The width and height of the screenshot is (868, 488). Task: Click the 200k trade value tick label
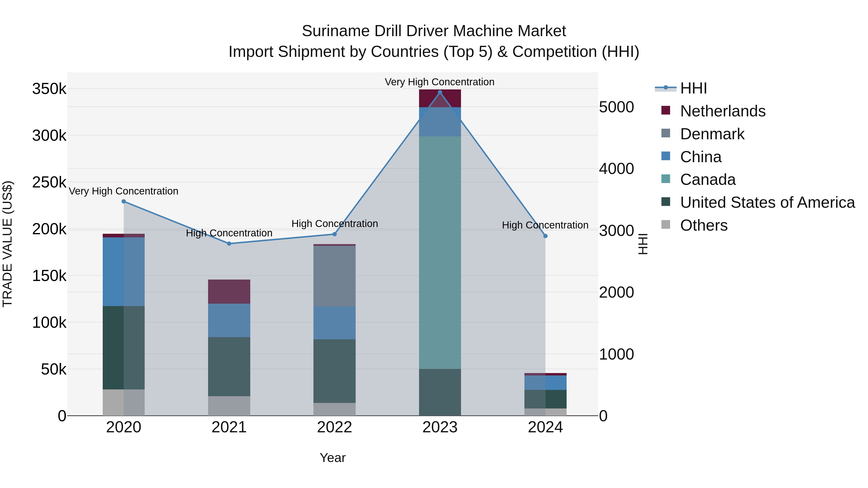click(x=49, y=229)
